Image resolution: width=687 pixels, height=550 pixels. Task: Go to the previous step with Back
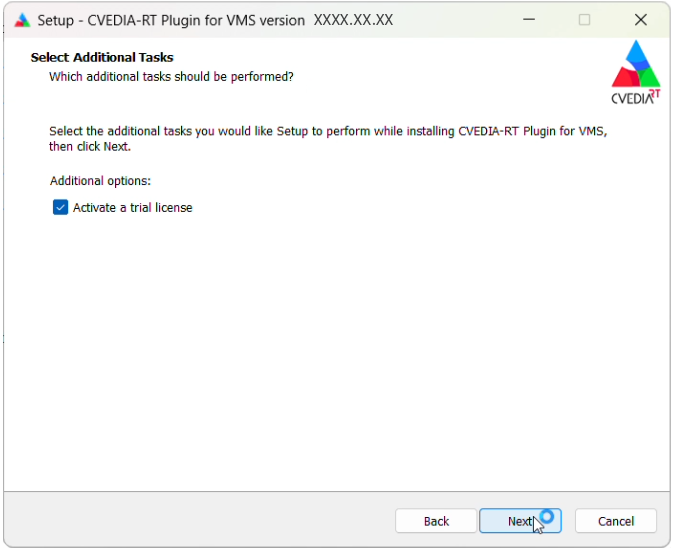click(436, 521)
